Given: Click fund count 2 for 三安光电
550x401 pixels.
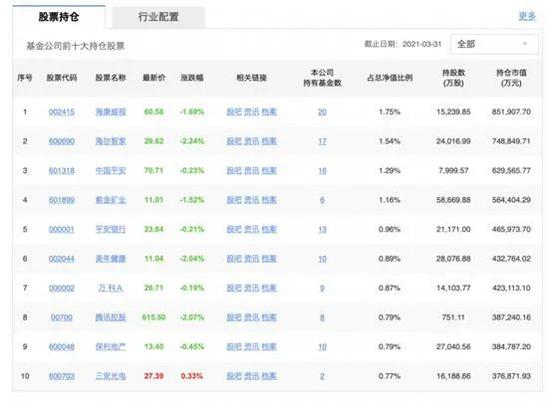Looking at the screenshot, I should [322, 376].
